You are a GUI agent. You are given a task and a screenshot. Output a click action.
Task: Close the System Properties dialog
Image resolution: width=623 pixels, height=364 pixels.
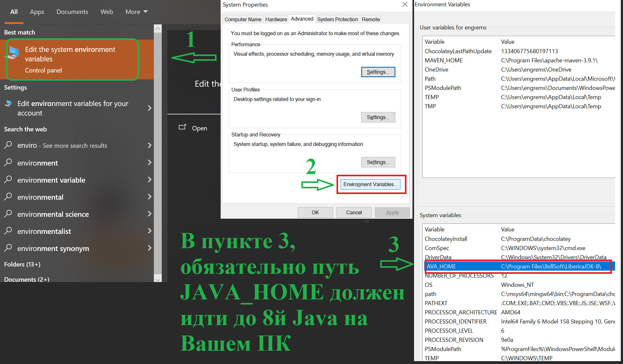tap(405, 4)
